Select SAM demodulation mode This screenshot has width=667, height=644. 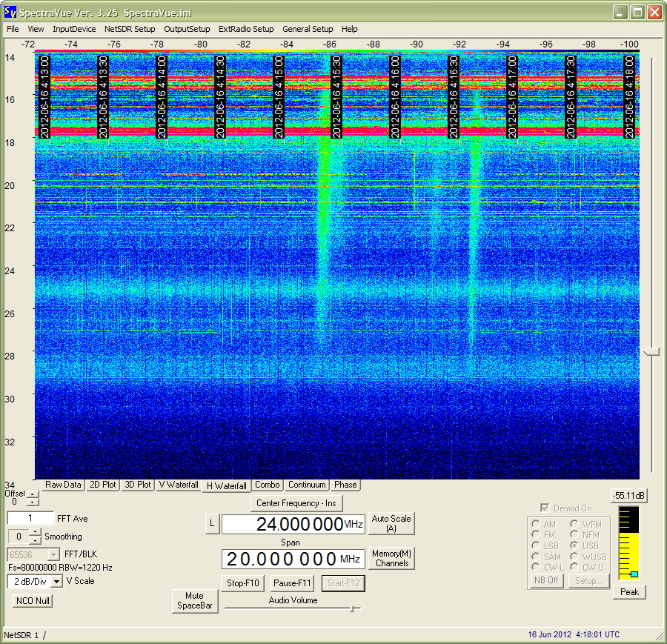536,557
